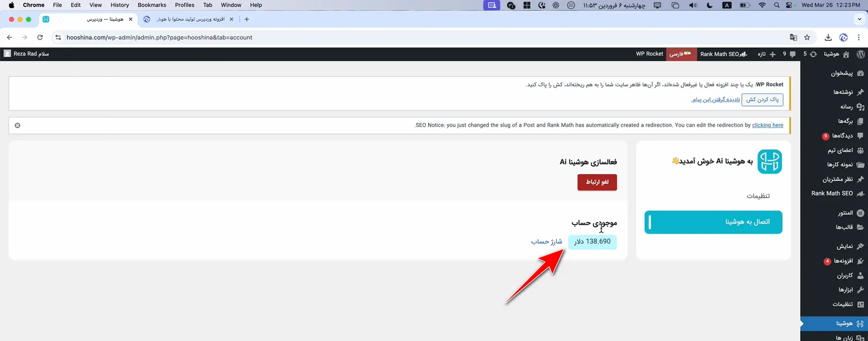Open هوشینا site home in admin bar
The width and height of the screenshot is (868, 341).
836,54
